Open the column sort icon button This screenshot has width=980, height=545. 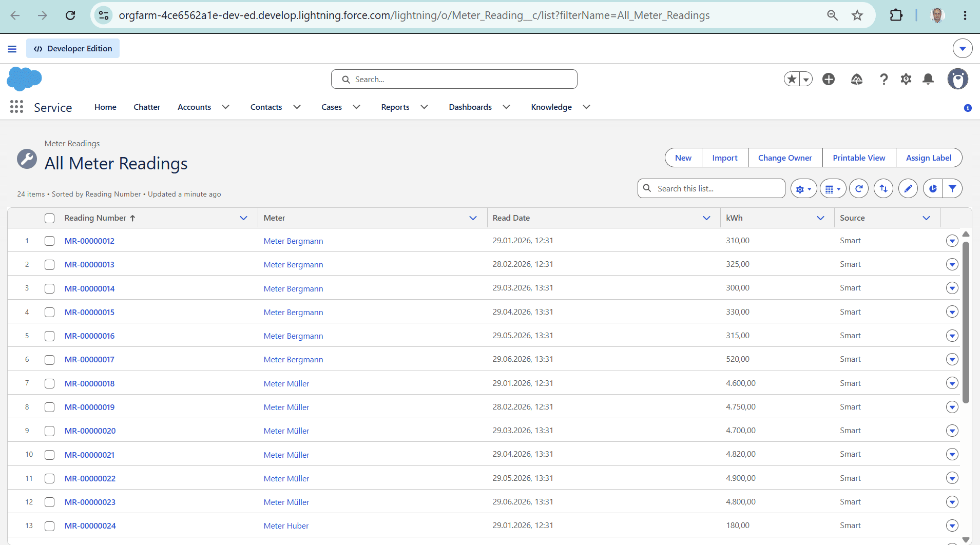[883, 189]
